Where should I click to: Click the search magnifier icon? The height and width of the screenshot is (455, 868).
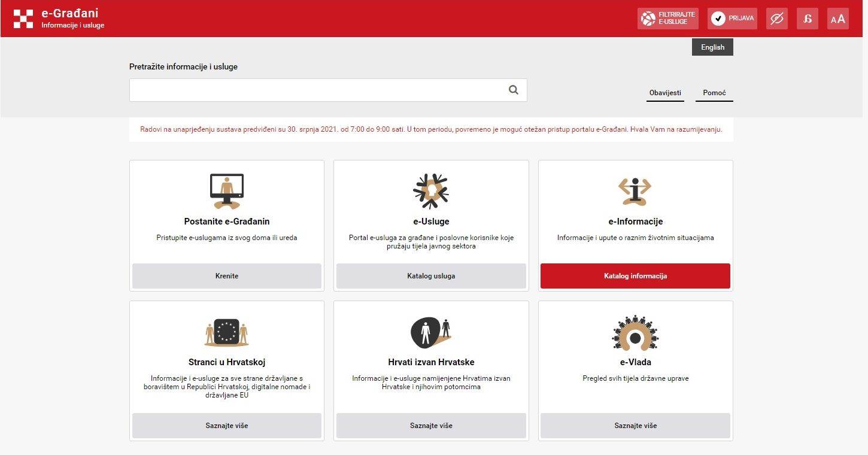[x=514, y=89]
